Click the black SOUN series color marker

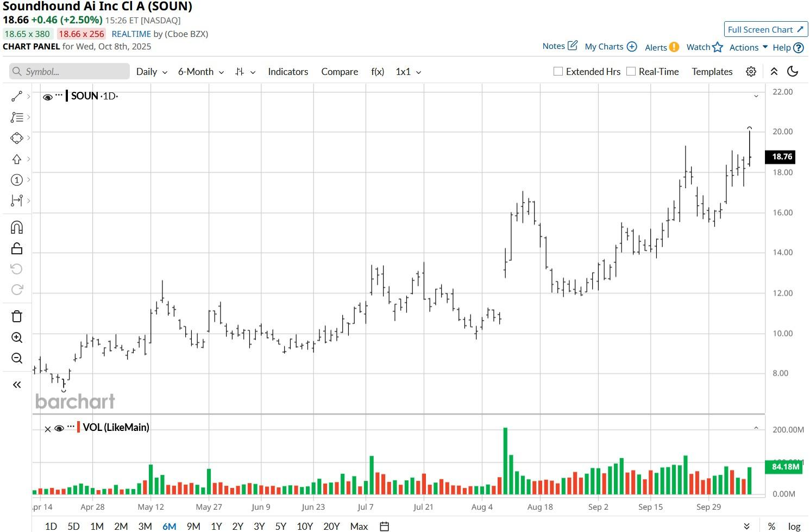(67, 96)
